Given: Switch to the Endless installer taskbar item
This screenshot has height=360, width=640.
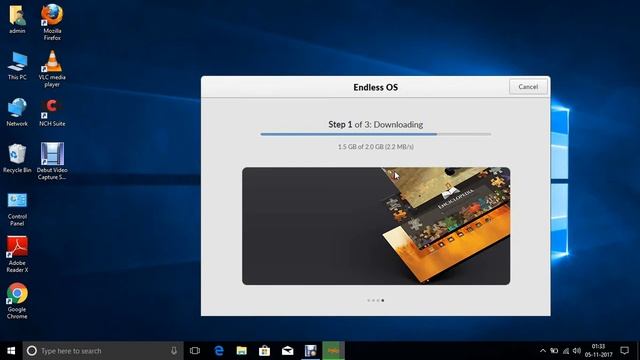Looking at the screenshot, I should pyautogui.click(x=333, y=351).
